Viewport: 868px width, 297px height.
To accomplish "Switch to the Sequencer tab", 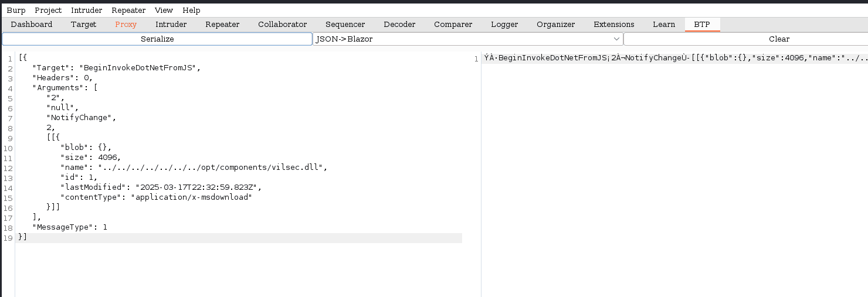I will tap(345, 24).
